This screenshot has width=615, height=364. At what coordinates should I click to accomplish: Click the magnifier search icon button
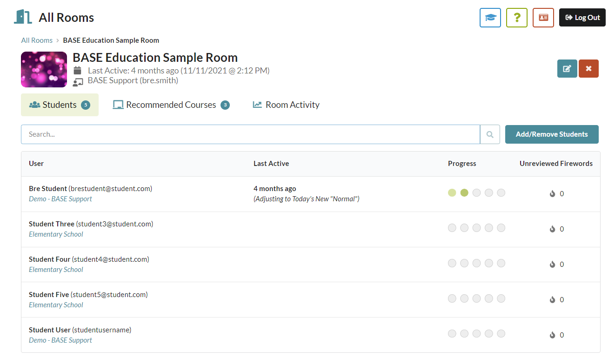(490, 134)
